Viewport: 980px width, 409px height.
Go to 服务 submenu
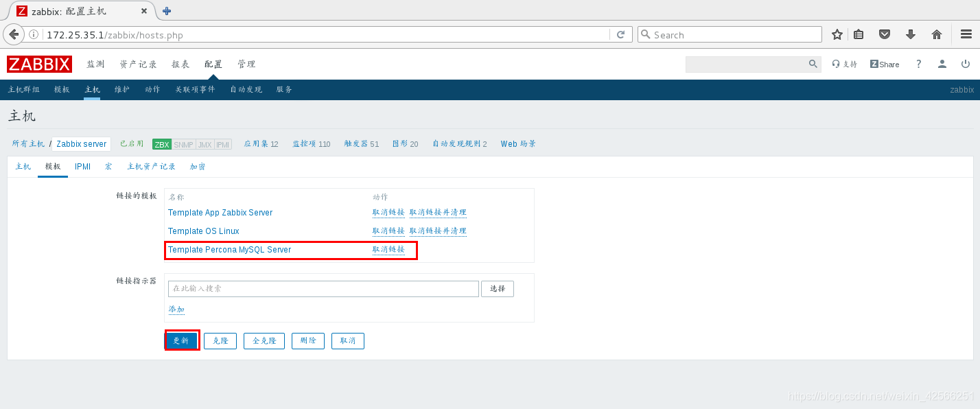[284, 89]
